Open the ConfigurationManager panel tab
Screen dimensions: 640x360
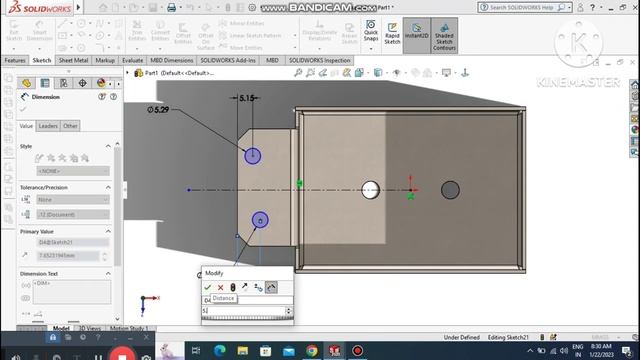[64, 83]
